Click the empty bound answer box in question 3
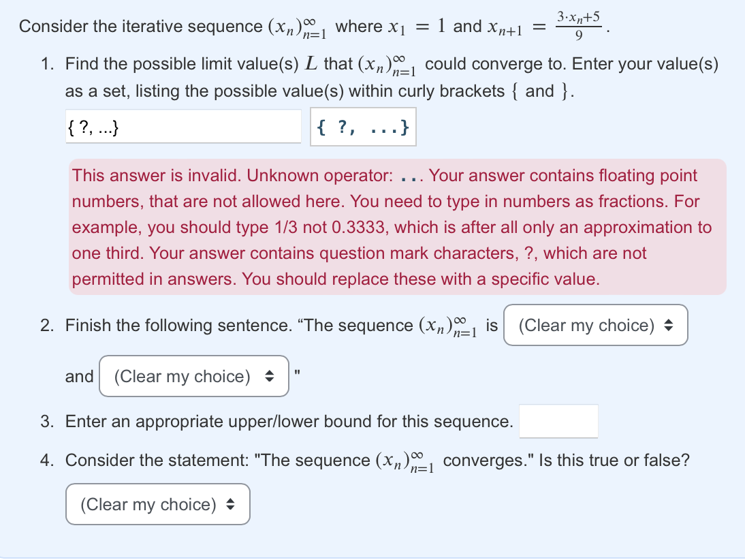Screen dimensions: 745x560 tap(558, 421)
